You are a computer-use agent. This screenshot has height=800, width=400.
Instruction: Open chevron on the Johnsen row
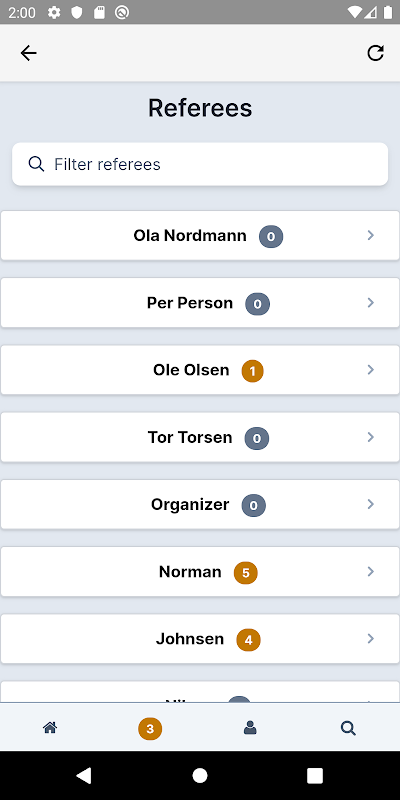click(371, 638)
